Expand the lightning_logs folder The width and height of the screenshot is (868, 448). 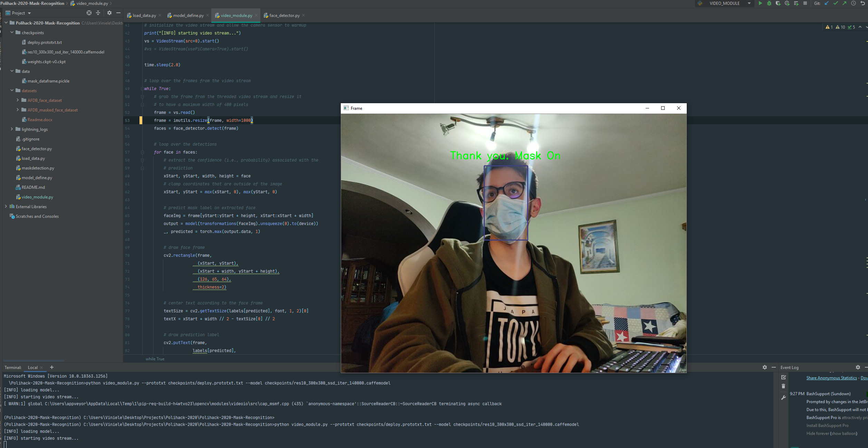pos(12,129)
